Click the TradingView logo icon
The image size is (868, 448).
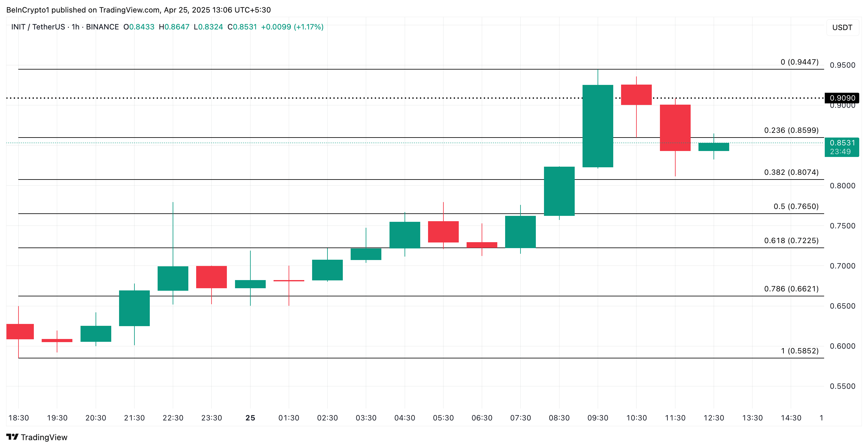(12, 437)
